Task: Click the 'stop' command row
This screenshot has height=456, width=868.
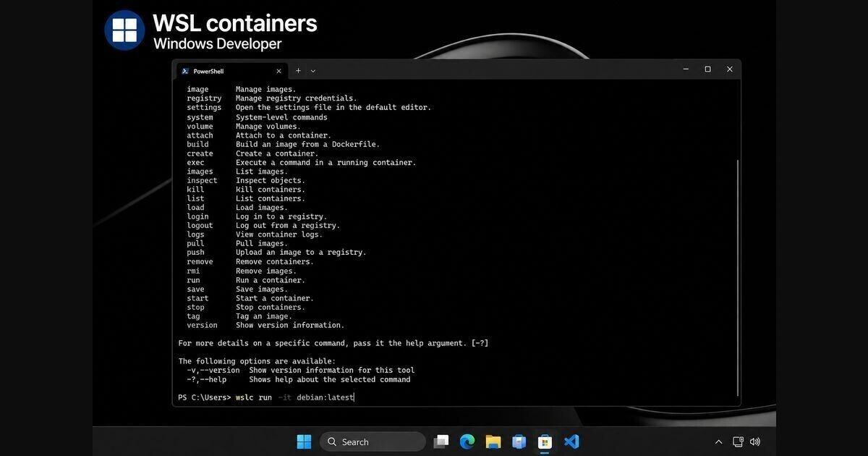Action: [246, 308]
